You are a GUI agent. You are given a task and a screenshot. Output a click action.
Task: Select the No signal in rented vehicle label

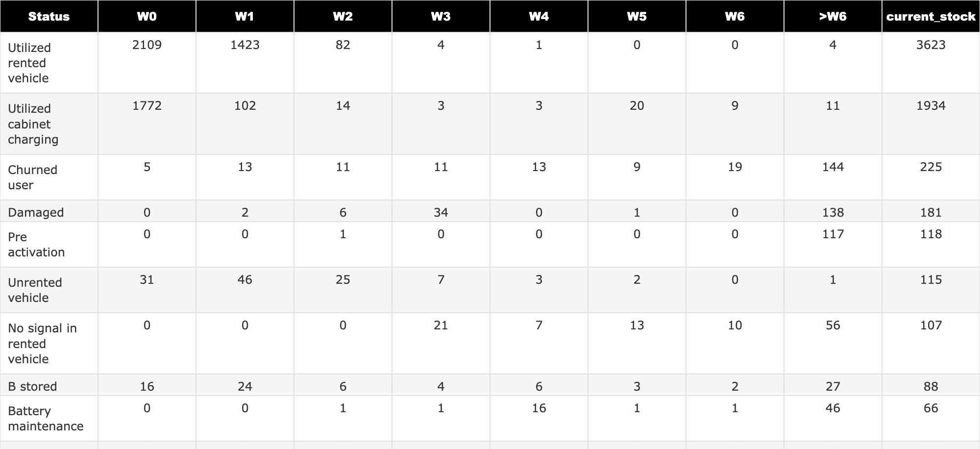43,344
